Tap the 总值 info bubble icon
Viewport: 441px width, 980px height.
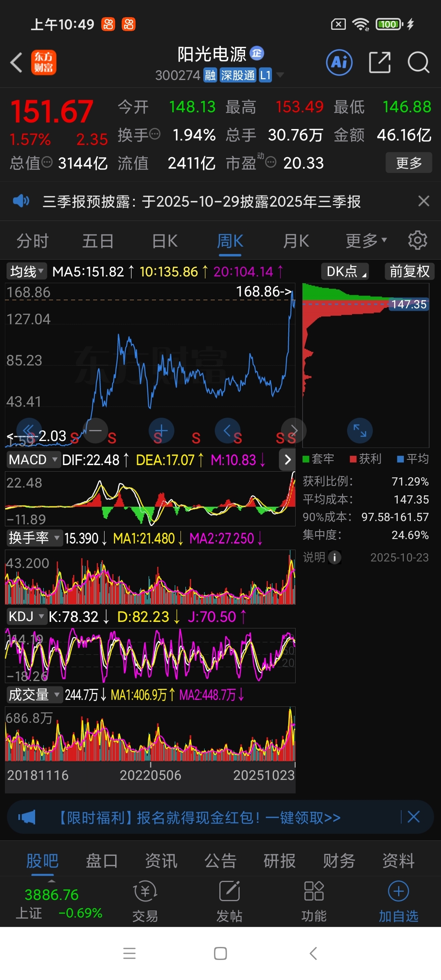(x=47, y=162)
